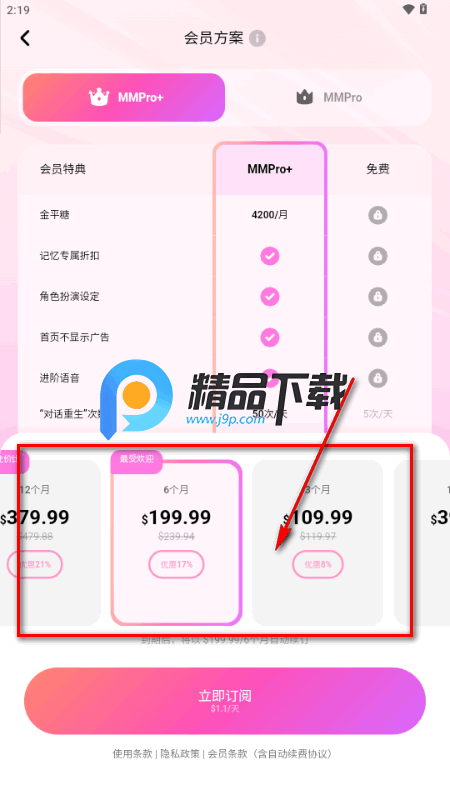
Task: Tap the 立即订阅 subscribe button
Action: point(225,701)
